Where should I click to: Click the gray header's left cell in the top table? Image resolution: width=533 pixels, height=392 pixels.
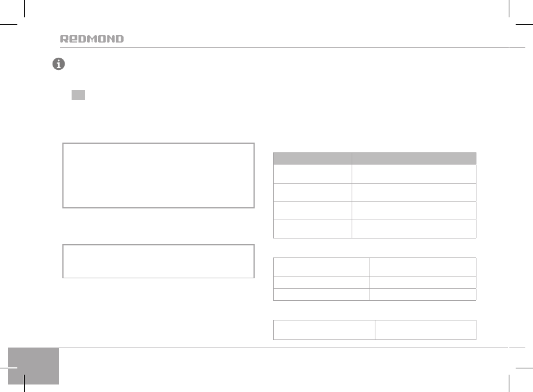tap(312, 157)
